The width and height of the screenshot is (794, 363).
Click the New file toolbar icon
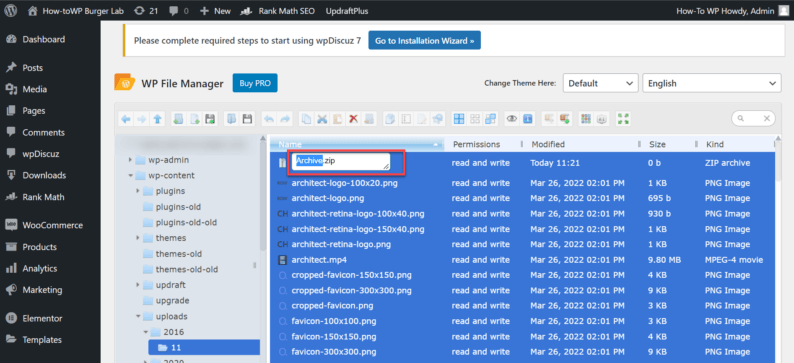pos(195,119)
